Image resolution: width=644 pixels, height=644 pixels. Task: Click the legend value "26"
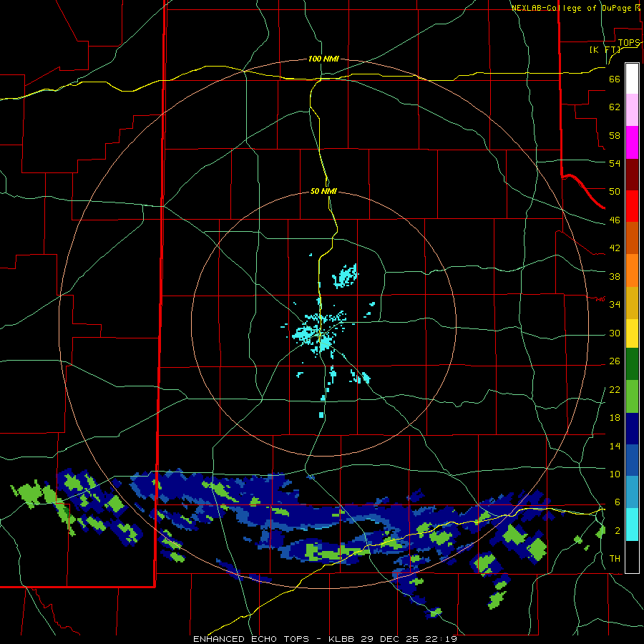615,361
